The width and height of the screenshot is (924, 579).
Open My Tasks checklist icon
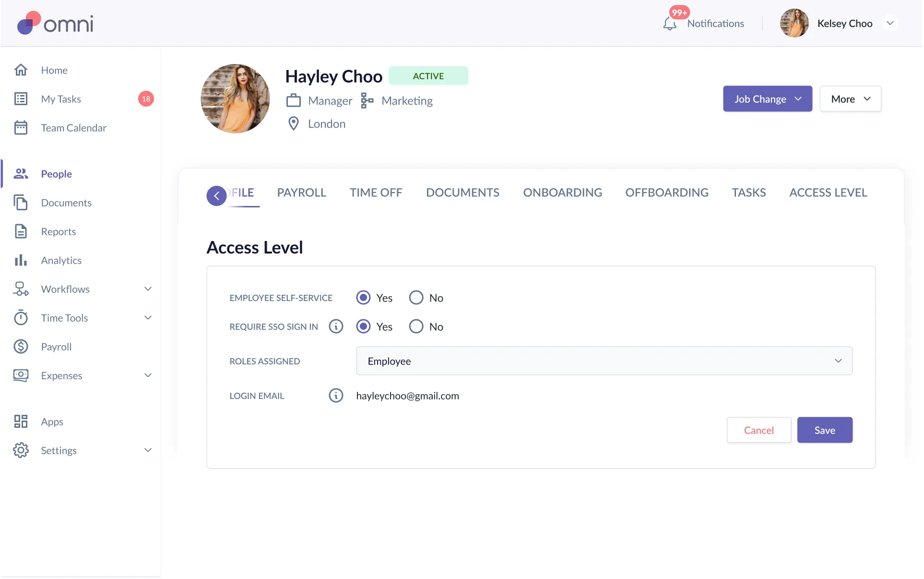[x=21, y=99]
